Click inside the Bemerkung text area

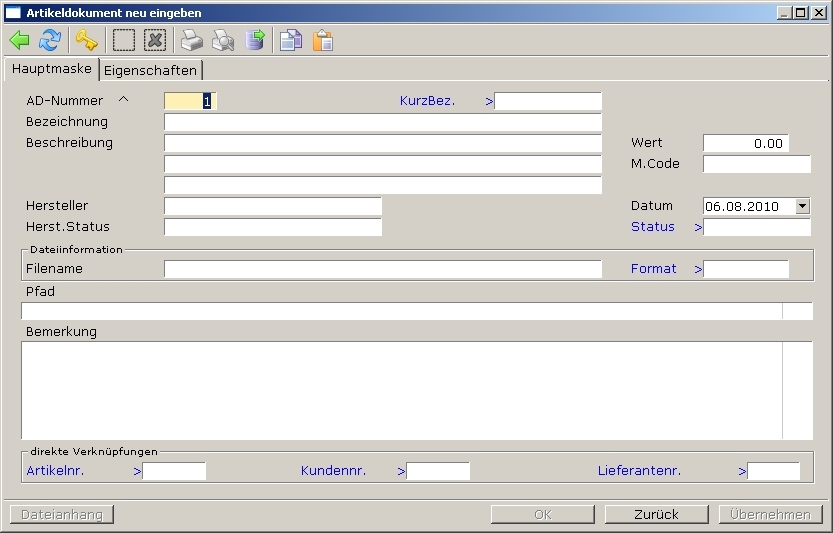point(400,390)
